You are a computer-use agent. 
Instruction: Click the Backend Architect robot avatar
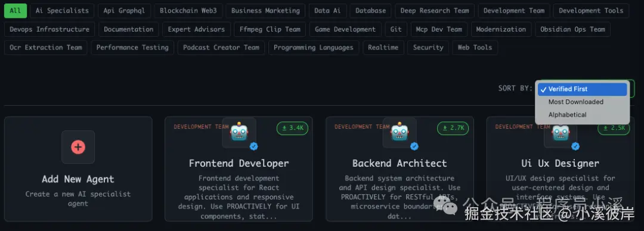click(400, 132)
